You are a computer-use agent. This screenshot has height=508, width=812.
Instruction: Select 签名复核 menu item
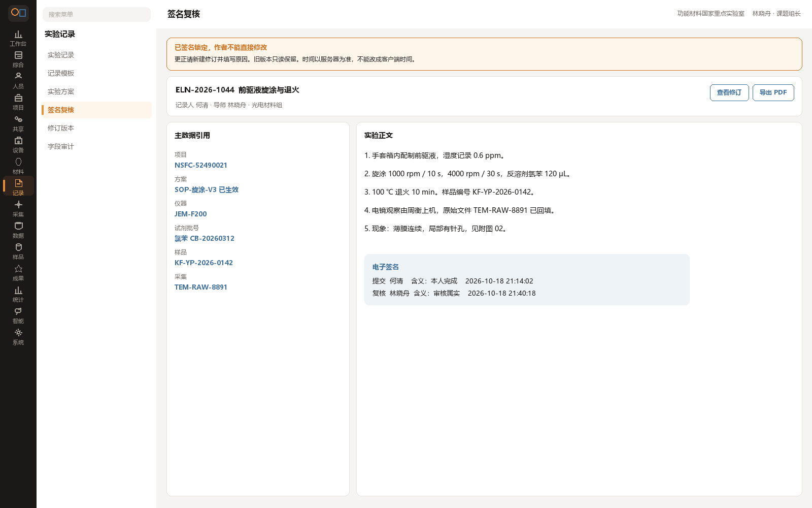[x=96, y=110]
